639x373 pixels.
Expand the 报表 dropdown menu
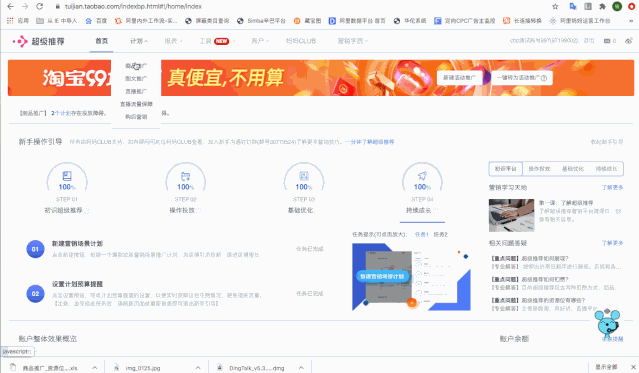tap(173, 41)
